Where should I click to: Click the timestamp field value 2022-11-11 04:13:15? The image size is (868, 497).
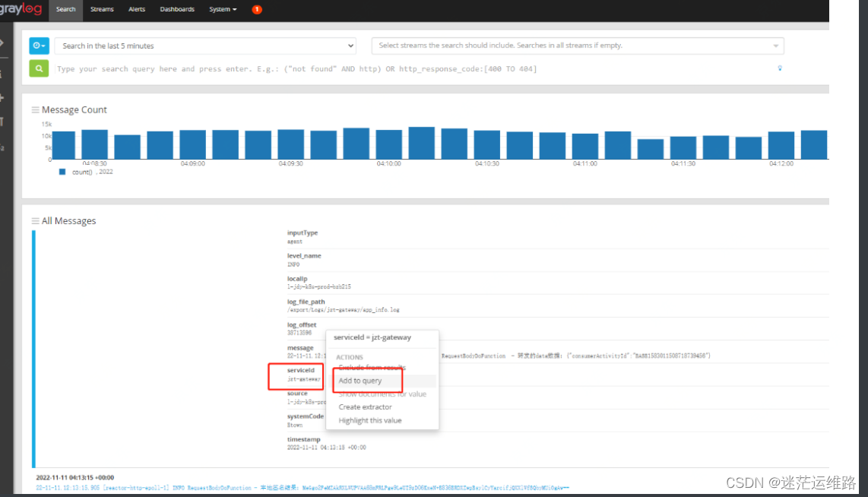click(326, 448)
